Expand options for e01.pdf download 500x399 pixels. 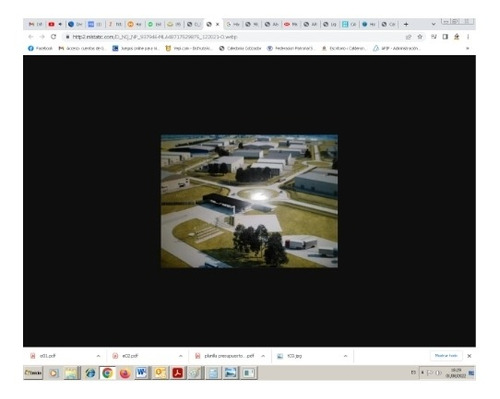(98, 356)
